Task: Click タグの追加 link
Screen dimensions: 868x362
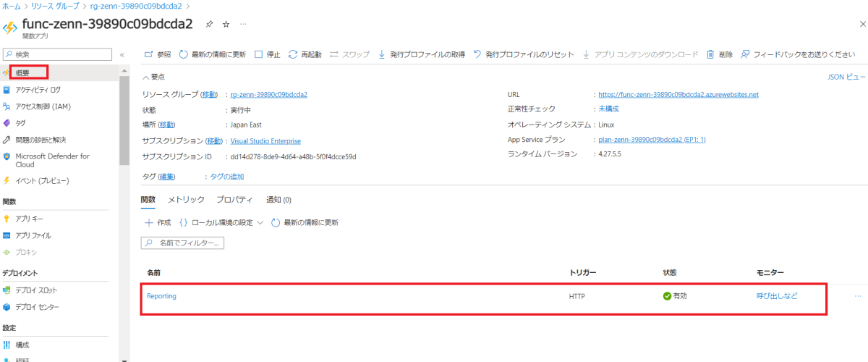Action: (227, 177)
